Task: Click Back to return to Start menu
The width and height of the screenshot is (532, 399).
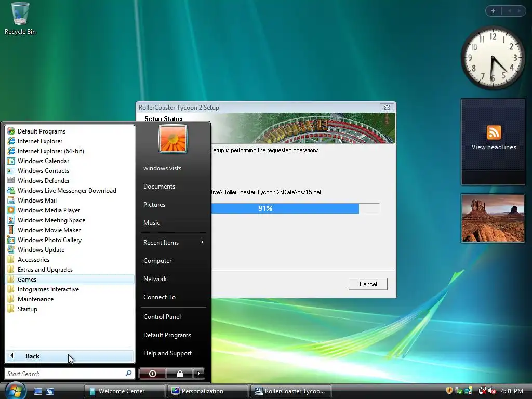Action: (70, 356)
